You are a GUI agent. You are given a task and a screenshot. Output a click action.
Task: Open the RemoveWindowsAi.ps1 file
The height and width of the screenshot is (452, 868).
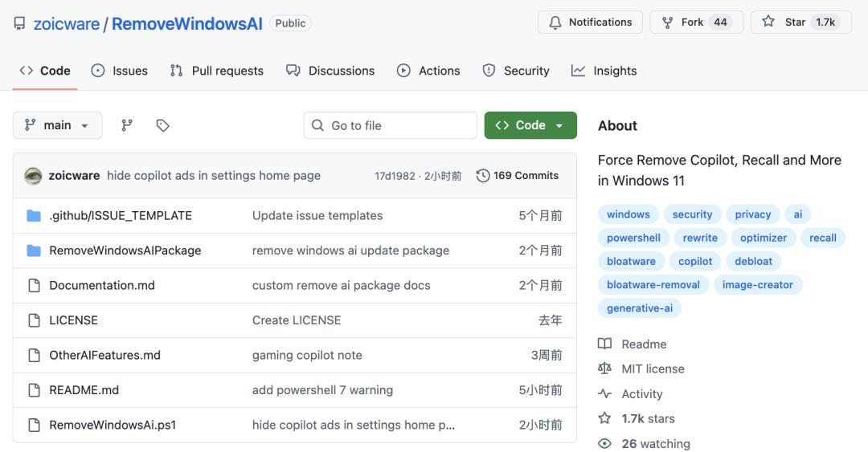click(x=113, y=425)
